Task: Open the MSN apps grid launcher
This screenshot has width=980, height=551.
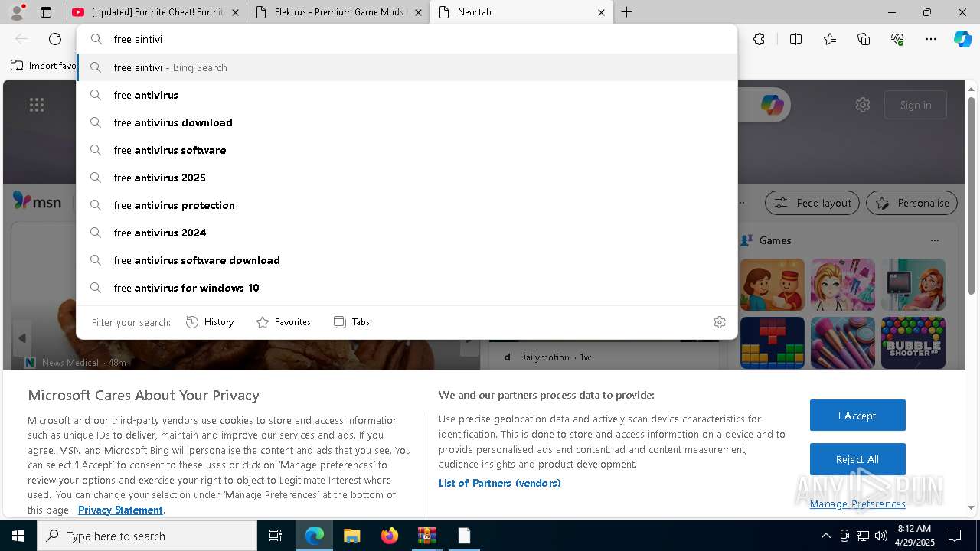Action: coord(37,105)
